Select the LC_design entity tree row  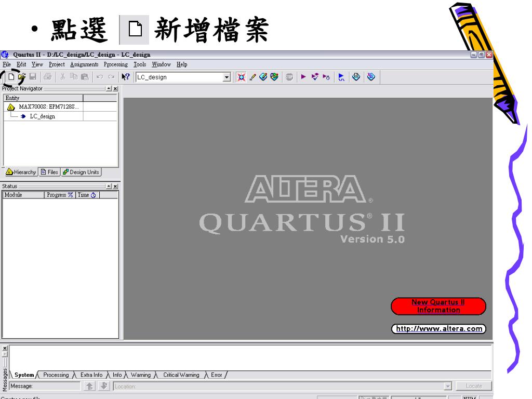pos(43,116)
